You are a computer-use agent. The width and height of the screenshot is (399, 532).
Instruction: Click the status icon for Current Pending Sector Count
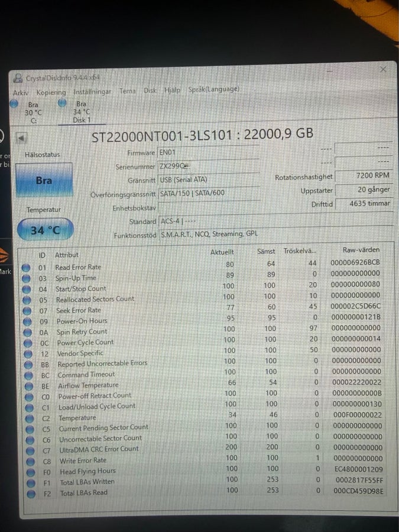tap(30, 430)
